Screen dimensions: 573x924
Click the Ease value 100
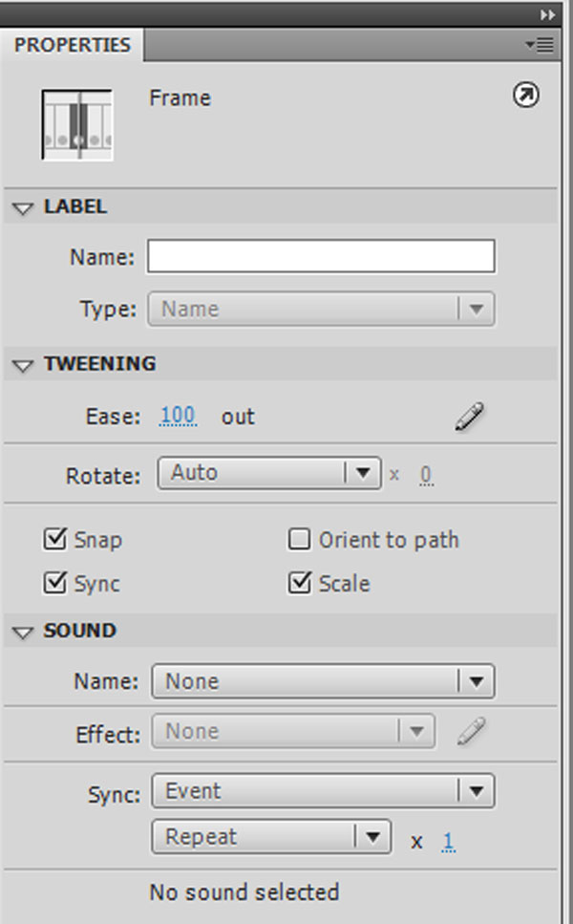point(178,417)
